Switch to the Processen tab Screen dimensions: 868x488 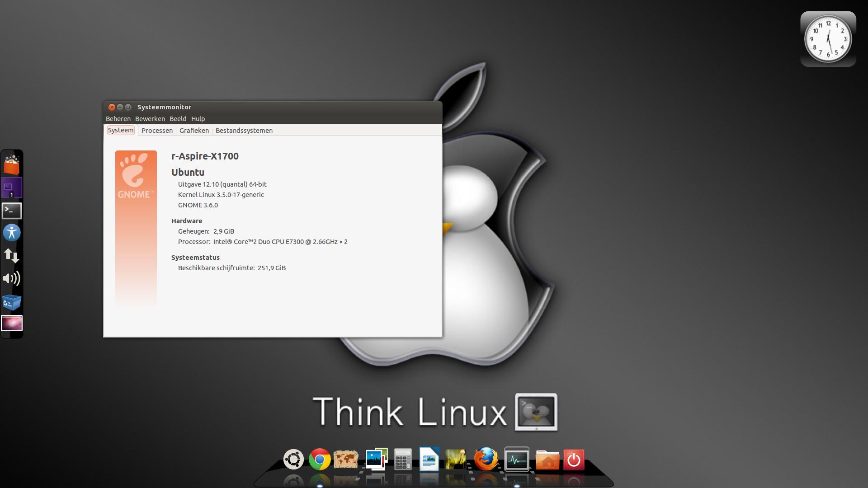(x=157, y=131)
